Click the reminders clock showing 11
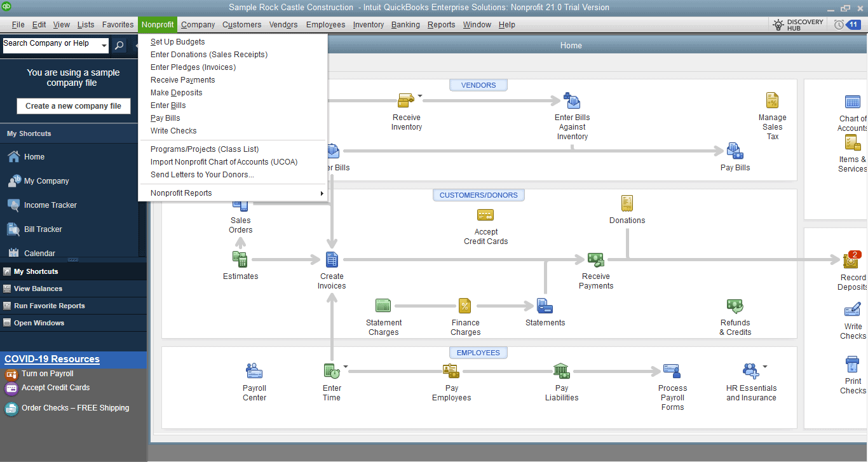 [x=846, y=25]
